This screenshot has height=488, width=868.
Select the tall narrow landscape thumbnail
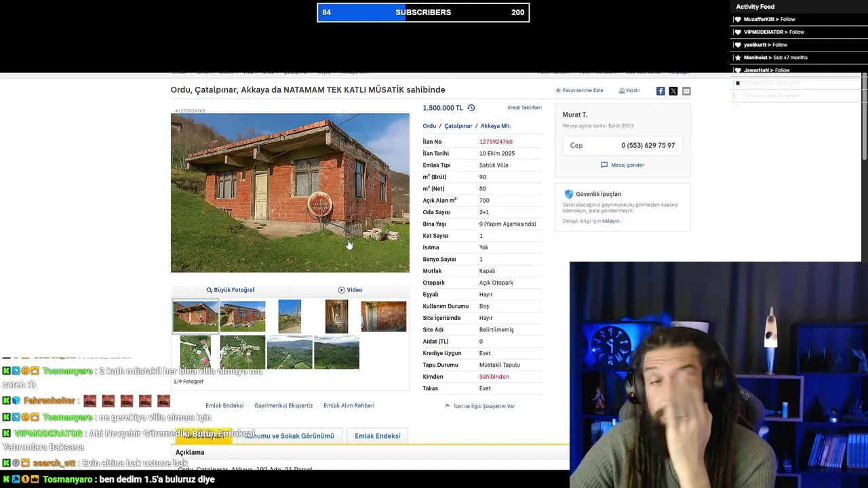(x=290, y=317)
